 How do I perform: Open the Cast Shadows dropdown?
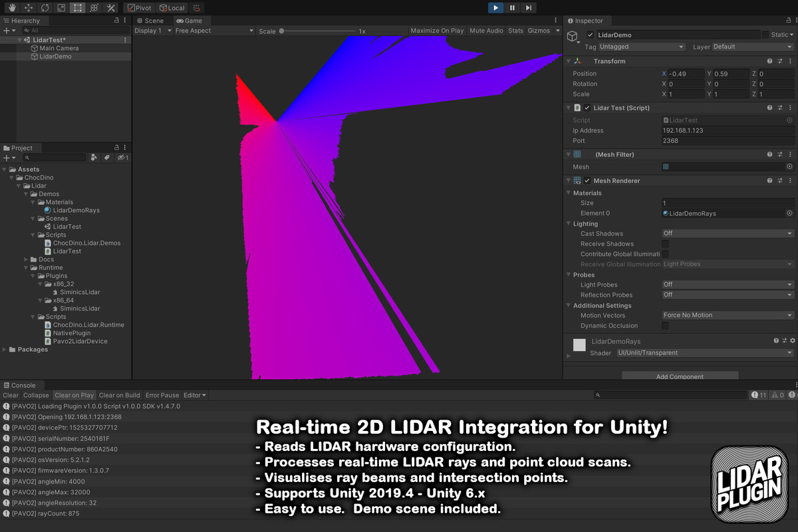coord(728,234)
